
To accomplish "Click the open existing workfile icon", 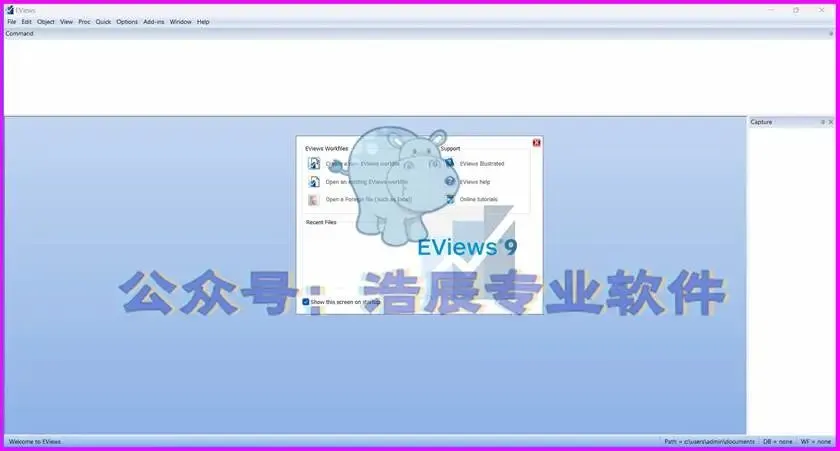I will pos(314,182).
